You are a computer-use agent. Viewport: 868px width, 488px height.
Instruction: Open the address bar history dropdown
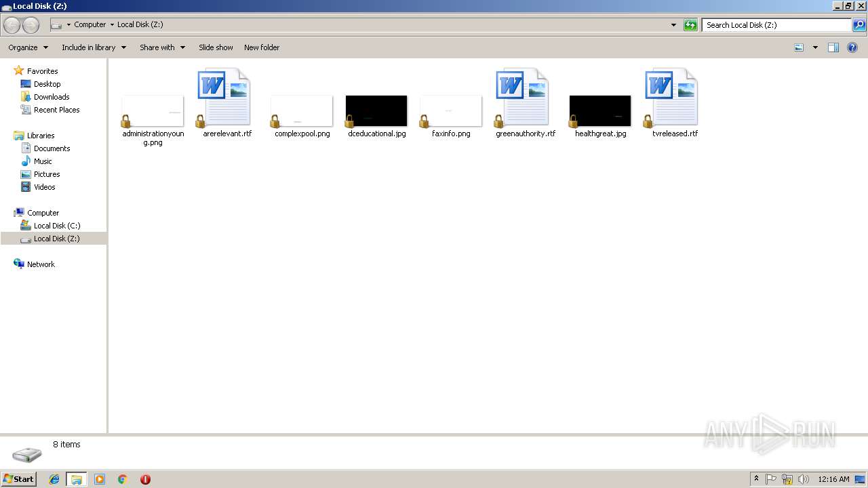[673, 25]
